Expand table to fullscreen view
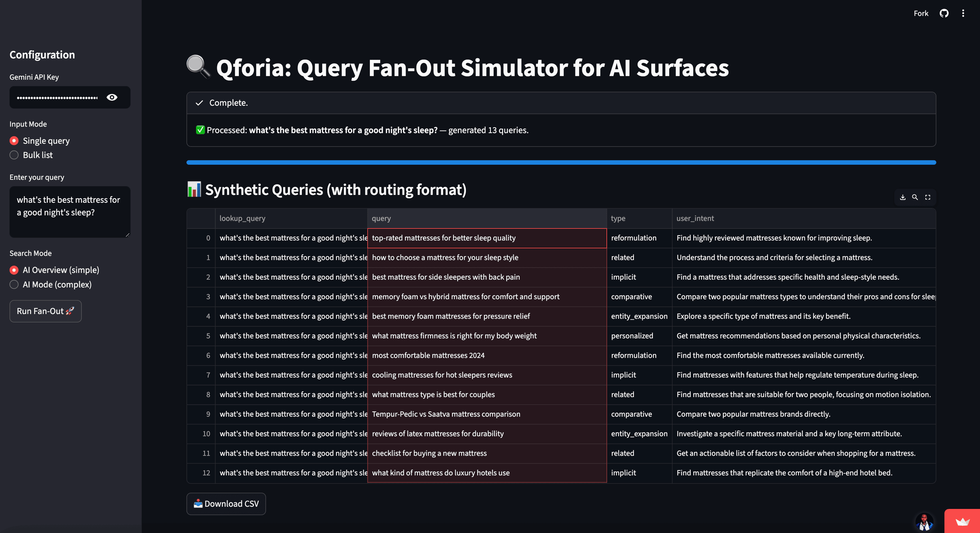Image resolution: width=980 pixels, height=533 pixels. coord(928,198)
